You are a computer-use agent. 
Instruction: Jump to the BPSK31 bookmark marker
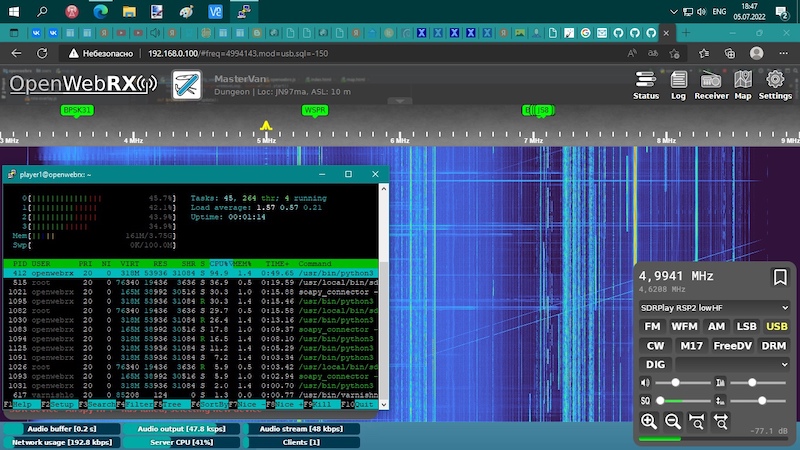[77, 110]
